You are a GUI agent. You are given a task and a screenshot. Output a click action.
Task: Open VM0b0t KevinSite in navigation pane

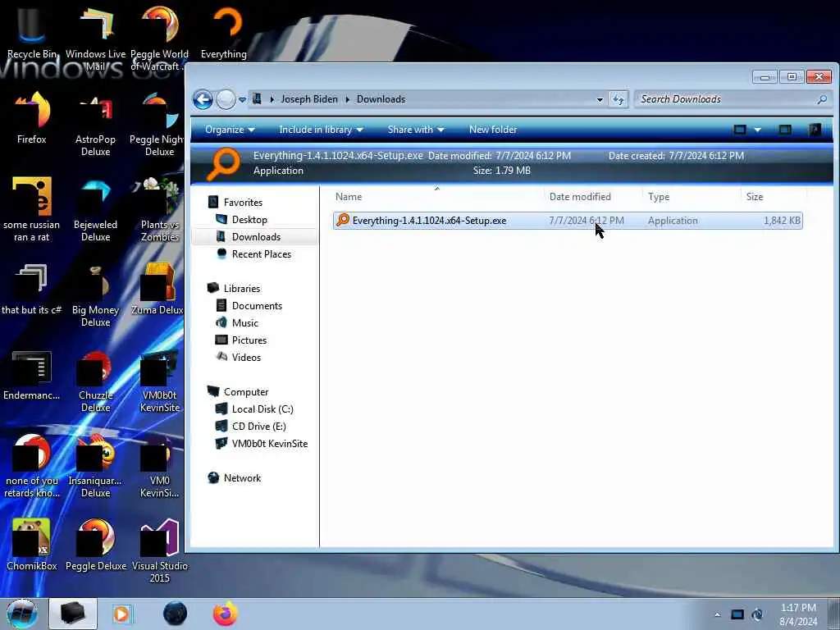click(269, 444)
